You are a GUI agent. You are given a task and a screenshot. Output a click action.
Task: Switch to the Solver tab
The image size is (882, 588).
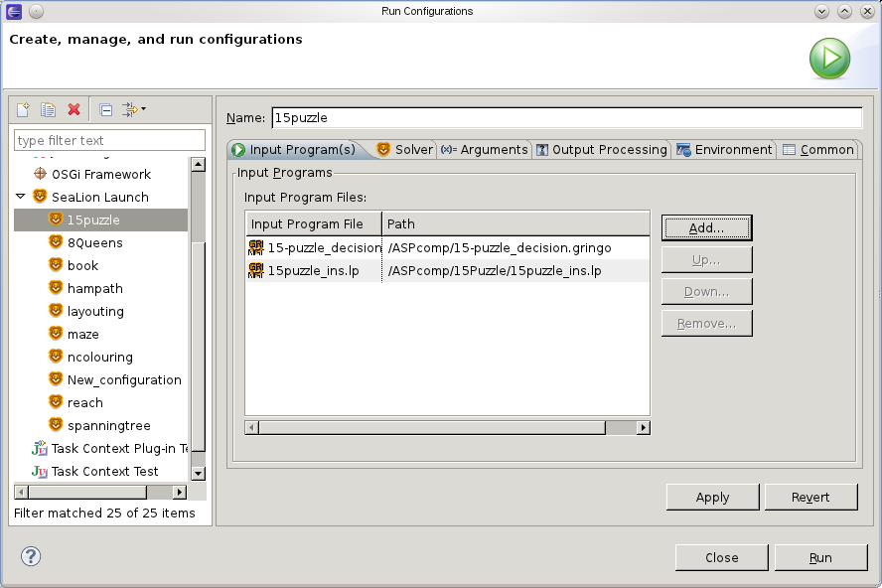(x=404, y=150)
